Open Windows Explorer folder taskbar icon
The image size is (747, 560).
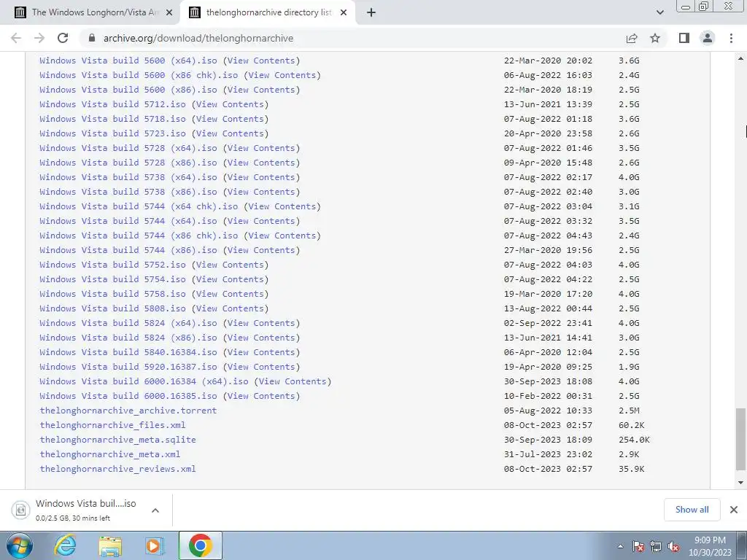(110, 545)
